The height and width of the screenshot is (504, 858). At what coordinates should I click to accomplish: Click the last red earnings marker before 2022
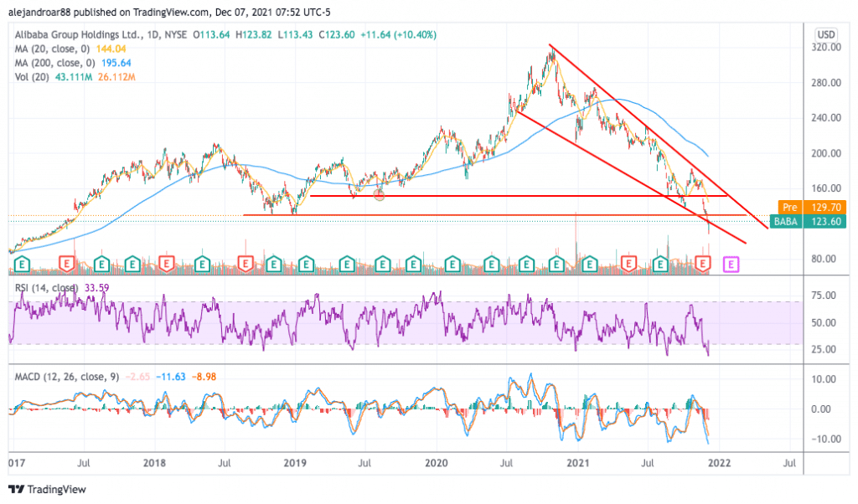tap(703, 265)
